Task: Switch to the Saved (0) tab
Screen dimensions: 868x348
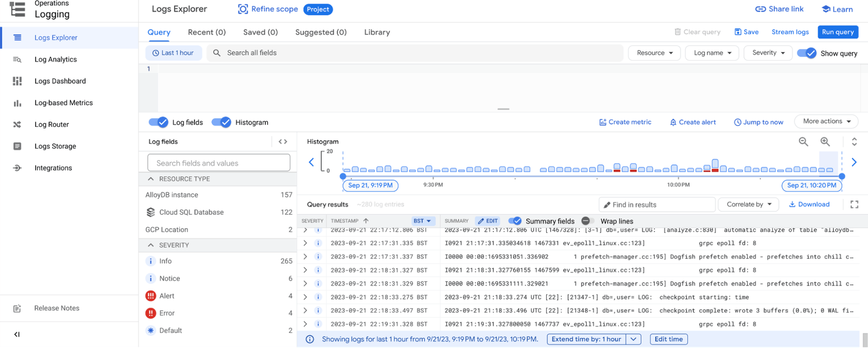Action: [x=260, y=32]
